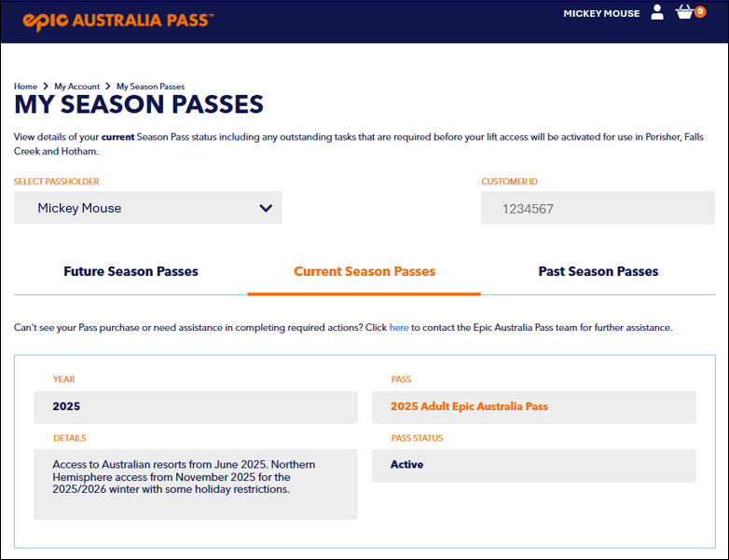
Task: Click the Active pass status field
Action: point(533,465)
